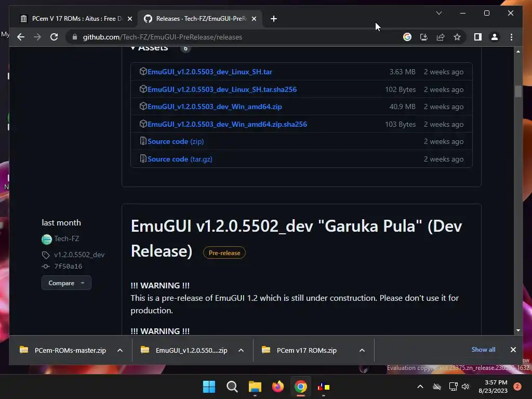
Task: Click the address bar URL
Action: click(x=163, y=37)
